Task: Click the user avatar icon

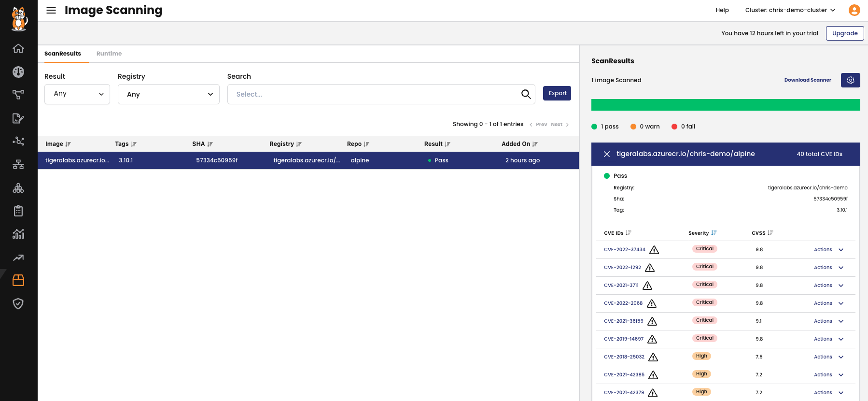Action: [854, 10]
